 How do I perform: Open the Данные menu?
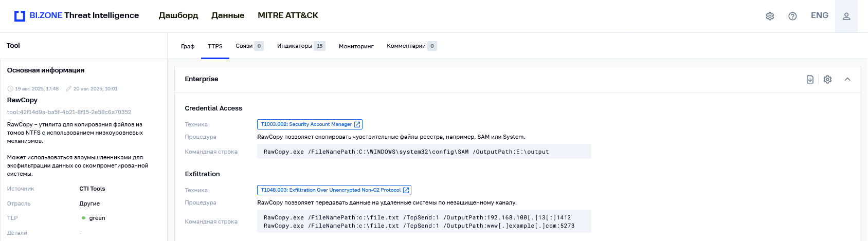coord(228,15)
